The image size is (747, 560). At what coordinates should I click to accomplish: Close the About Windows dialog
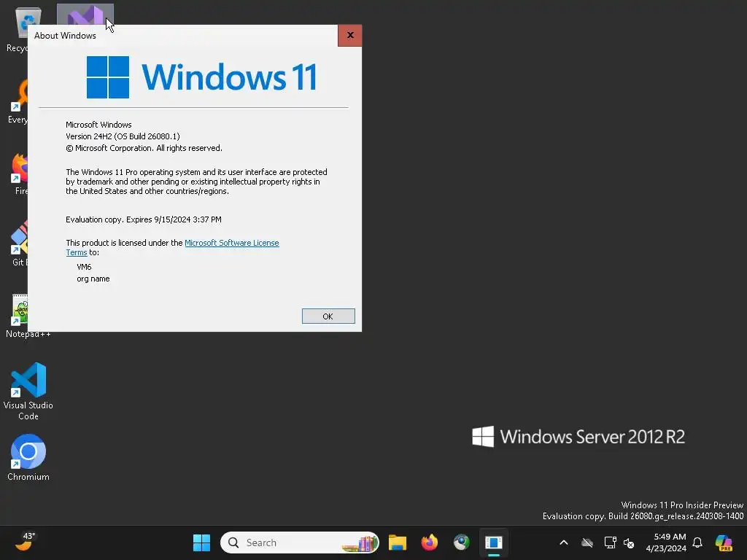(350, 35)
